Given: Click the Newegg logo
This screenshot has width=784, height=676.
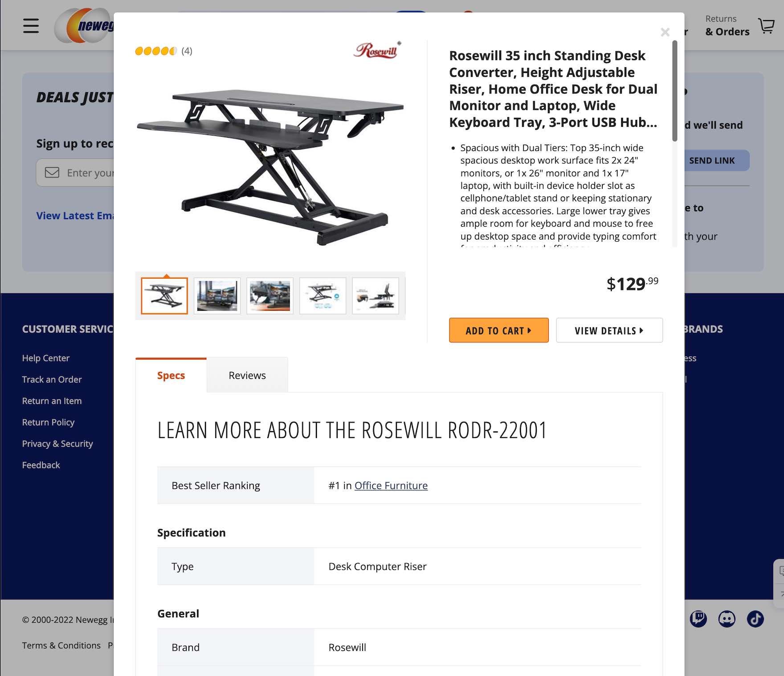Looking at the screenshot, I should (x=85, y=25).
